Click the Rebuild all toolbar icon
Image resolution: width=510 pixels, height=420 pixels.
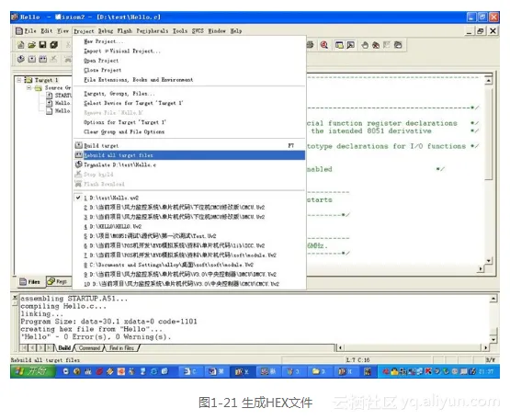point(43,59)
